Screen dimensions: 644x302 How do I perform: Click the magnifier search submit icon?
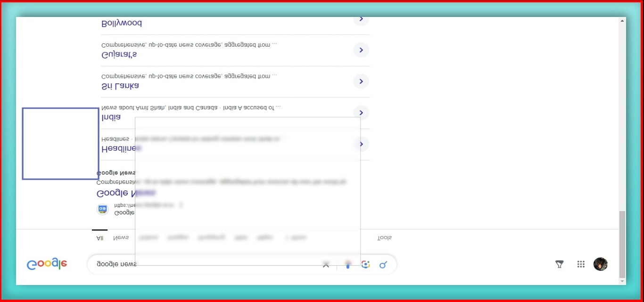pyautogui.click(x=383, y=264)
